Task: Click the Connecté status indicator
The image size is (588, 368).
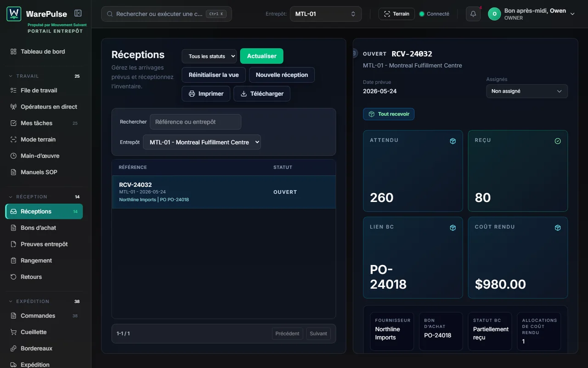Action: point(434,14)
